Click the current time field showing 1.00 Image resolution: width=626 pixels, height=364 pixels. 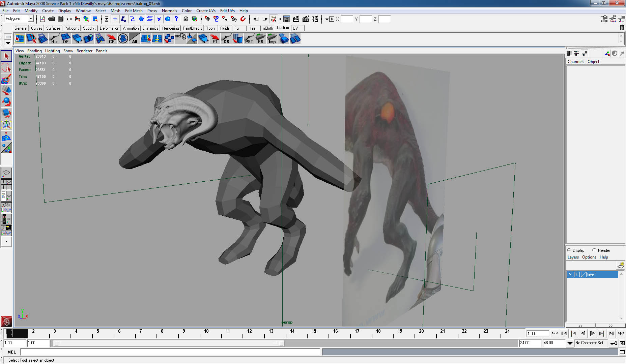click(538, 333)
